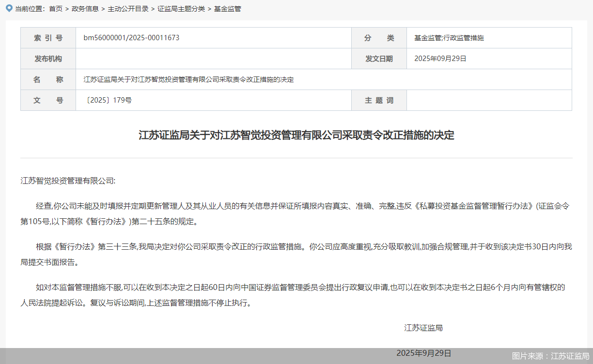Click the document title 江苏证监局关于对江苏智觉投资管理有限公司采取责令改正措施的决定

click(296, 136)
